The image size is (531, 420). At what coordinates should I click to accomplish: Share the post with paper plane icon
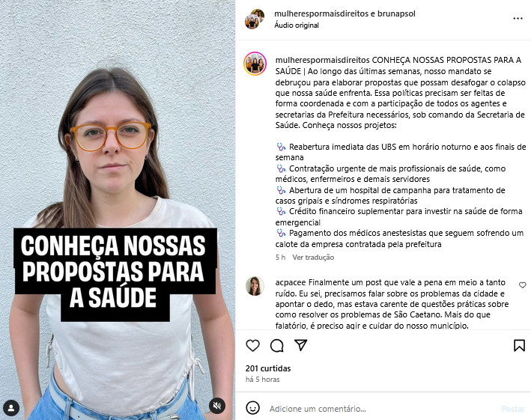(x=301, y=345)
